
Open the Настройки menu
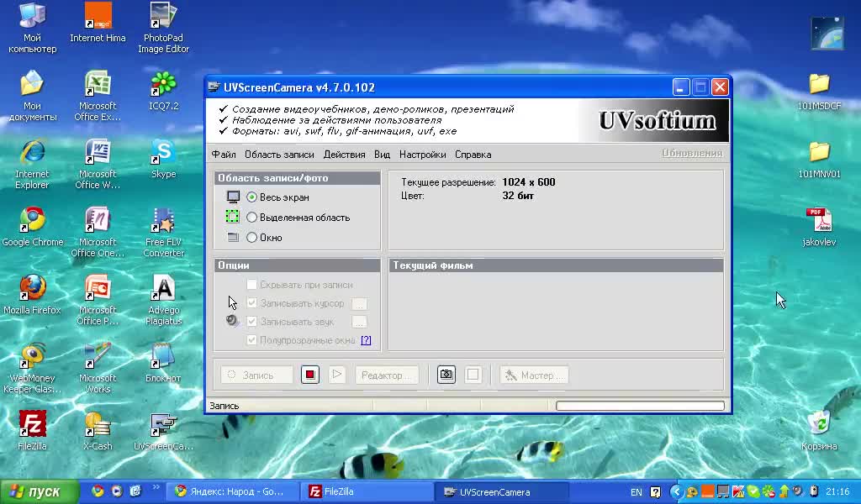pos(422,155)
